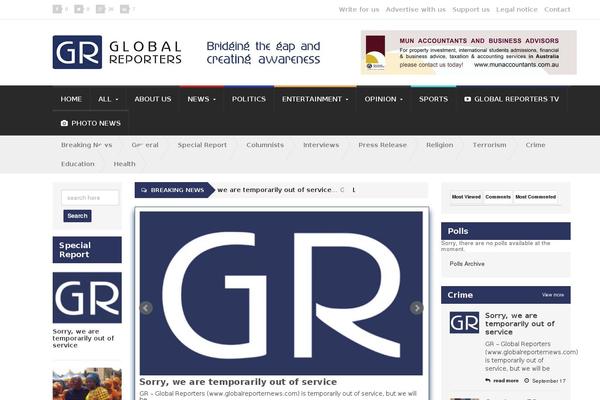Open the Interviews subcategory
This screenshot has width=600, height=400.
321,145
